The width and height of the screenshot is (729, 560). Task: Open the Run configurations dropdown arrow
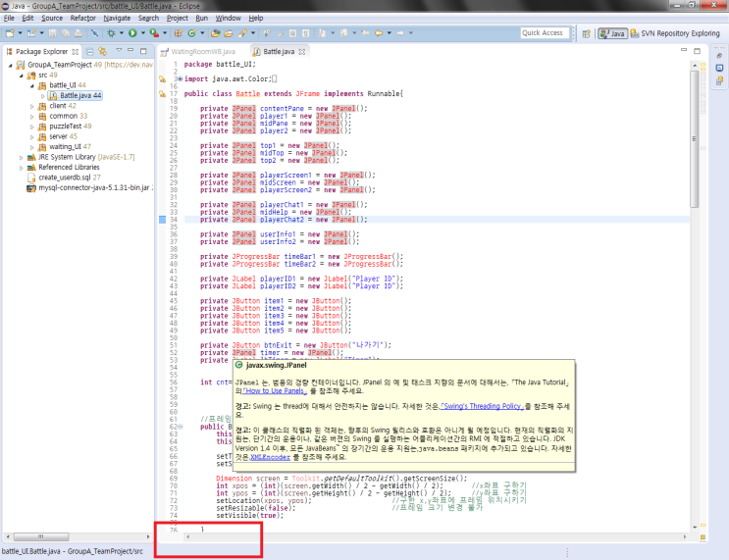point(142,33)
